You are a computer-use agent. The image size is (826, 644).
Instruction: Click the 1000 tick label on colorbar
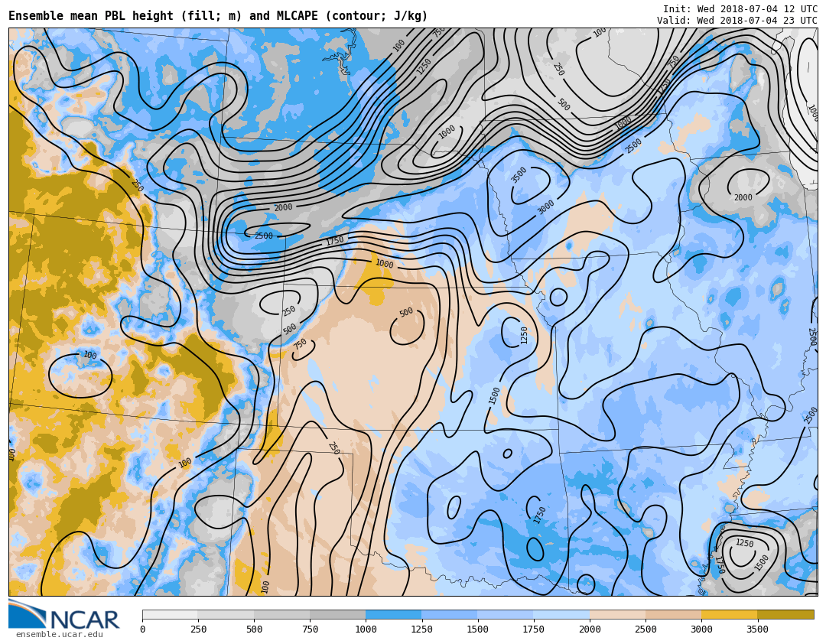point(366,629)
